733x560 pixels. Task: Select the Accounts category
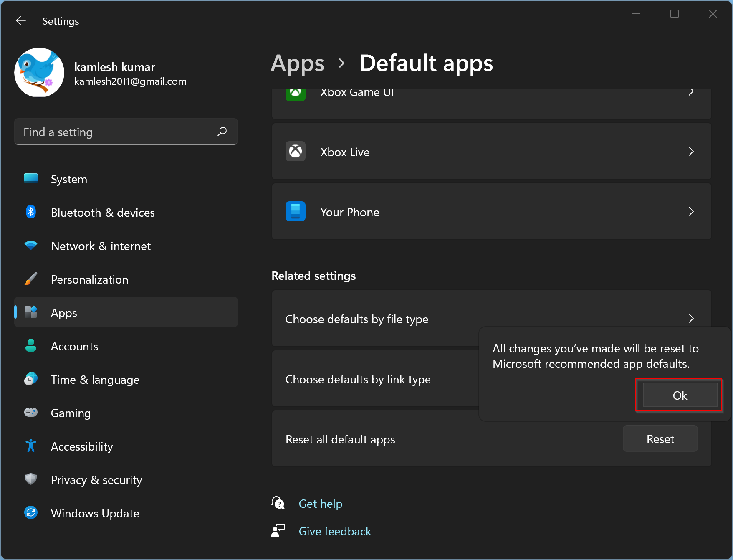[126, 346]
